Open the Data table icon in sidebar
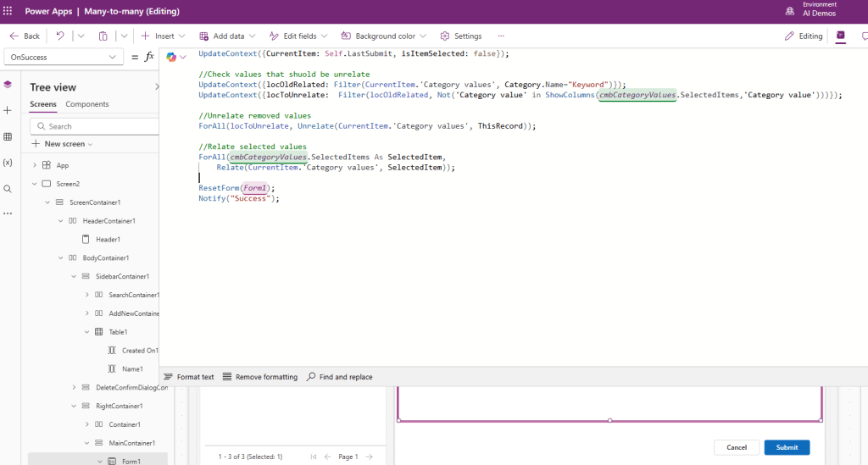Image resolution: width=868 pixels, height=465 pixels. pos(8,136)
